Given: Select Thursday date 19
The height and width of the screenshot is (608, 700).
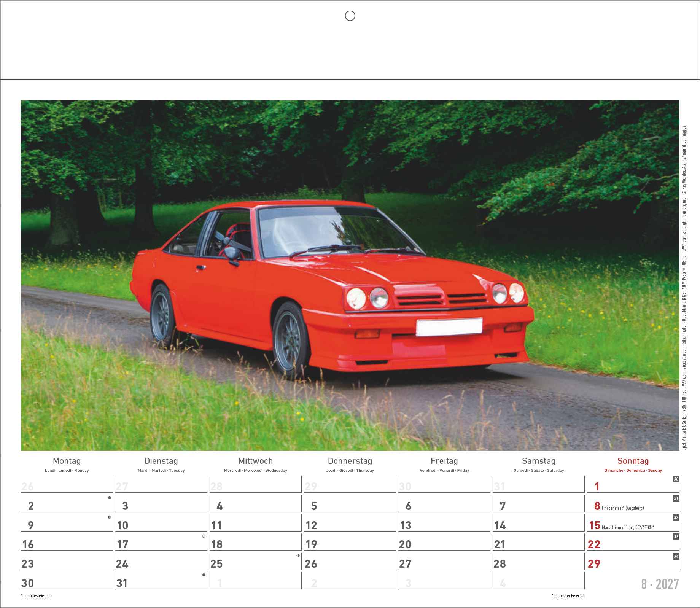Looking at the screenshot, I should click(311, 544).
